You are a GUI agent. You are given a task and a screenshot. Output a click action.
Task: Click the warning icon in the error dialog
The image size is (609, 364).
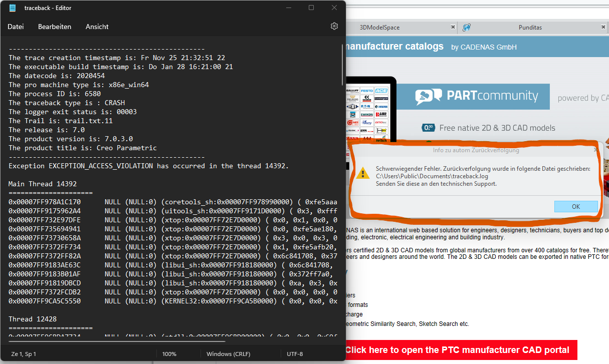[x=363, y=172]
